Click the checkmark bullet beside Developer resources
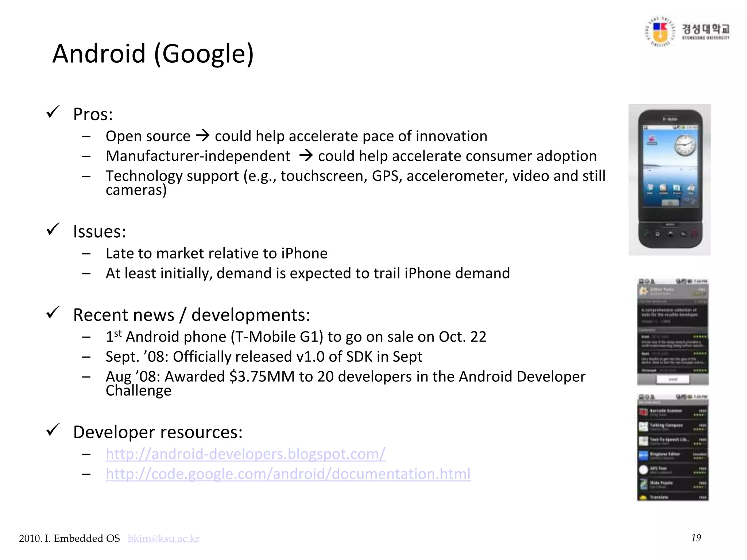Viewport: 747px width, 560px height. click(x=53, y=430)
